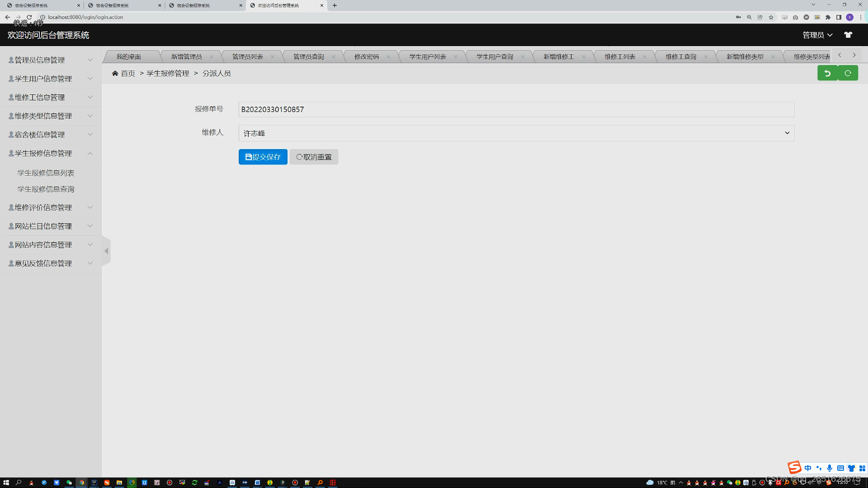868x488 pixels.
Task: Click the green refresh icon button
Action: [848, 73]
